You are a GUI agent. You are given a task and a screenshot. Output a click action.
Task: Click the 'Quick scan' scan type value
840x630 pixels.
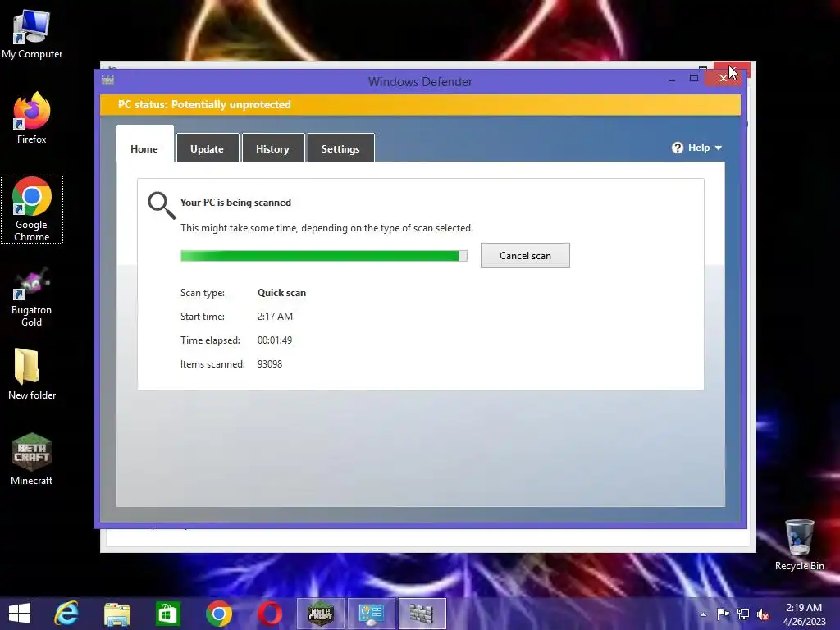pos(282,293)
